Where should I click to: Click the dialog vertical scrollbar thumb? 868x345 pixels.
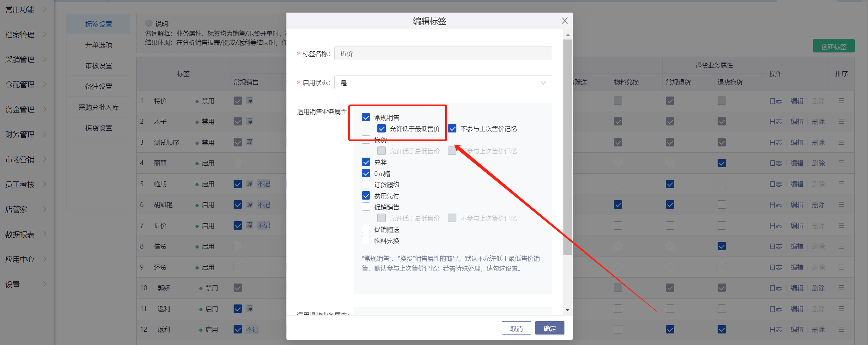[x=568, y=147]
